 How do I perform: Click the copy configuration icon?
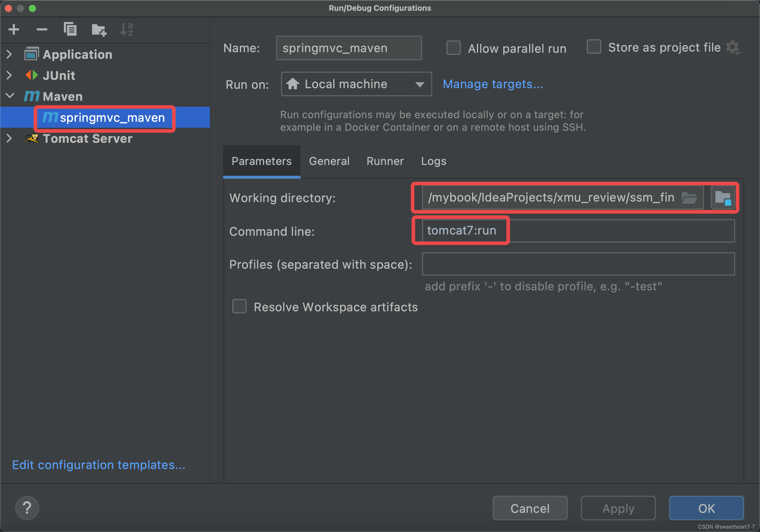(69, 28)
